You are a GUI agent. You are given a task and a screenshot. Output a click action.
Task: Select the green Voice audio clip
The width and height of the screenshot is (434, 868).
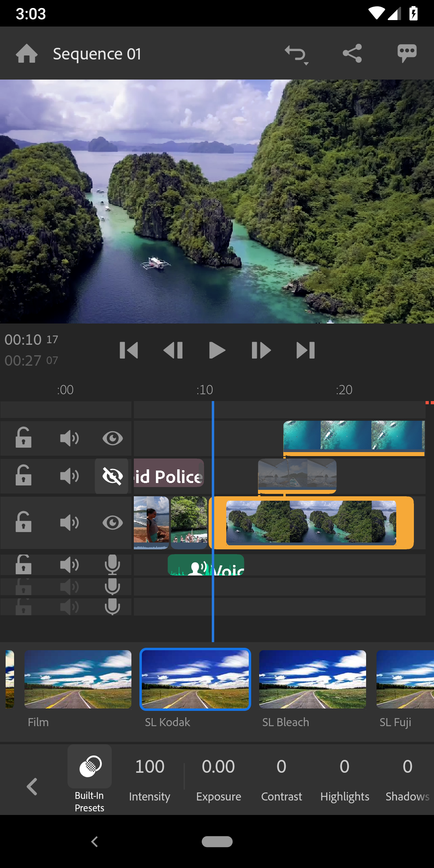coord(206,565)
